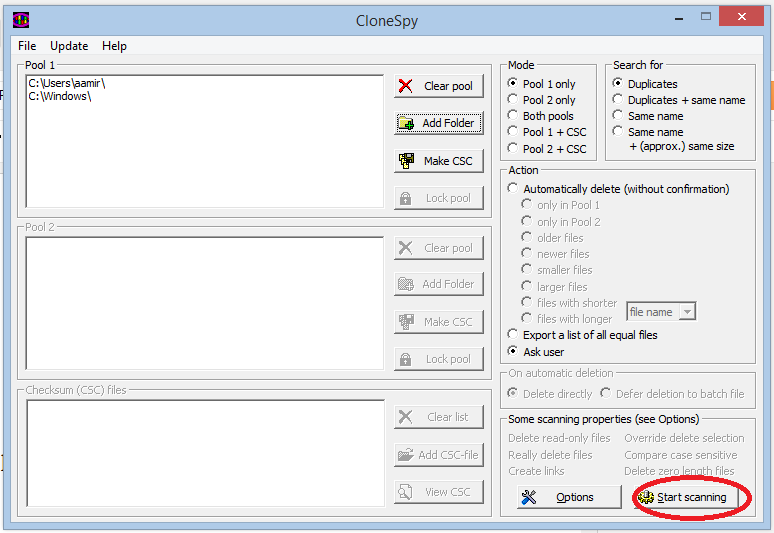The image size is (774, 533).
Task: Select Pool 2 + CSC mode
Action: (547, 149)
